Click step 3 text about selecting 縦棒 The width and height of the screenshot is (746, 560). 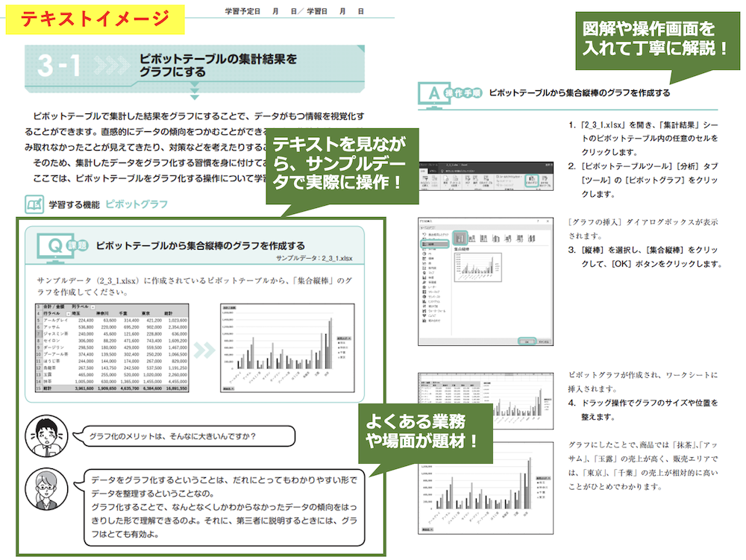[645, 257]
